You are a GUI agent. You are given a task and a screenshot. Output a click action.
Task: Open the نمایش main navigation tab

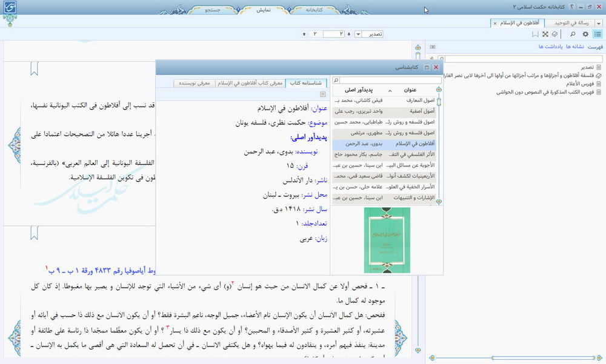tap(264, 10)
